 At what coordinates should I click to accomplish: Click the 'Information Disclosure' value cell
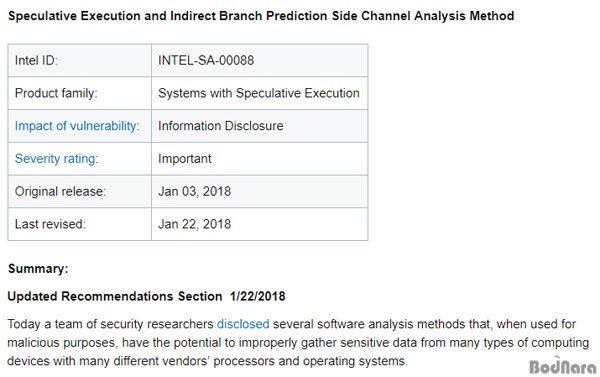(x=259, y=126)
